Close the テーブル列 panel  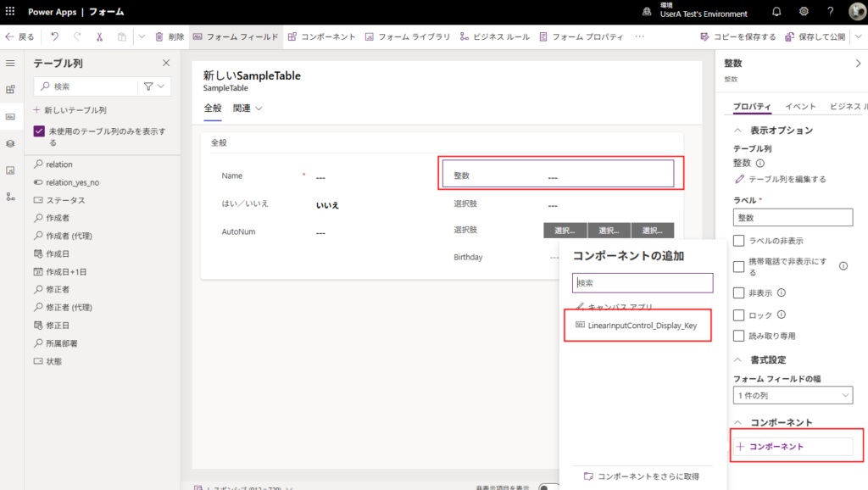coord(165,63)
